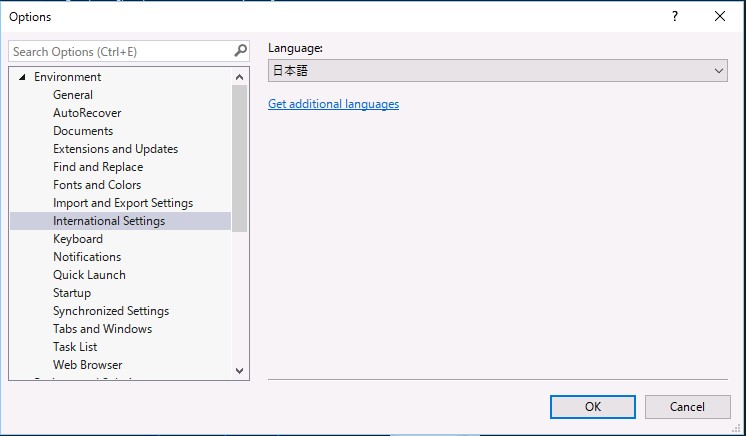Choose Import and Export Settings

click(123, 203)
